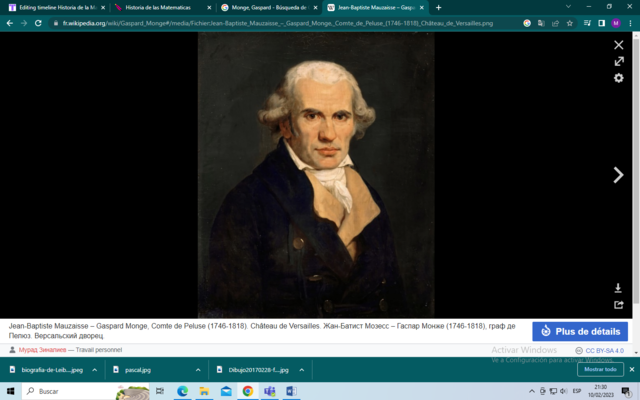Share or embed this image file
This screenshot has height=400, width=640.
[618, 304]
